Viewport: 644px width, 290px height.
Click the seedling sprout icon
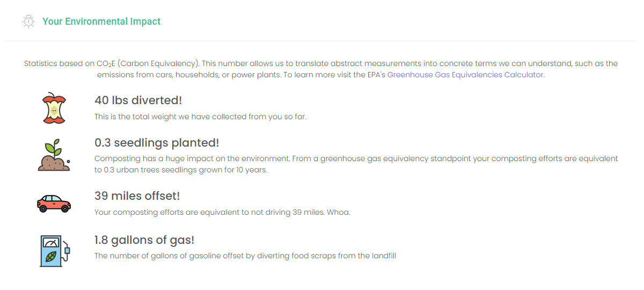coord(54,155)
